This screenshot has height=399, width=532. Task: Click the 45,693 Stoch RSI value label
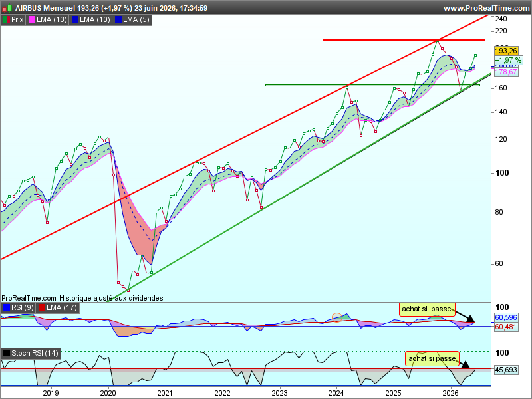click(x=506, y=370)
